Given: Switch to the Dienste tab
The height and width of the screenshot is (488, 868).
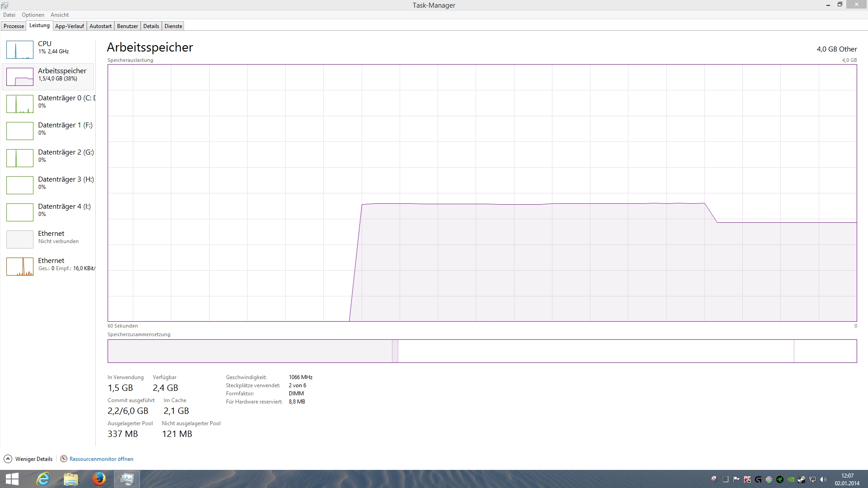Looking at the screenshot, I should [174, 26].
